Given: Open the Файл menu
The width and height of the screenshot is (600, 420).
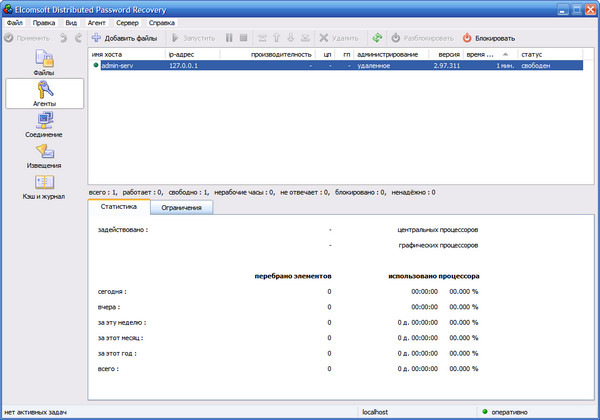Looking at the screenshot, I should [x=14, y=21].
